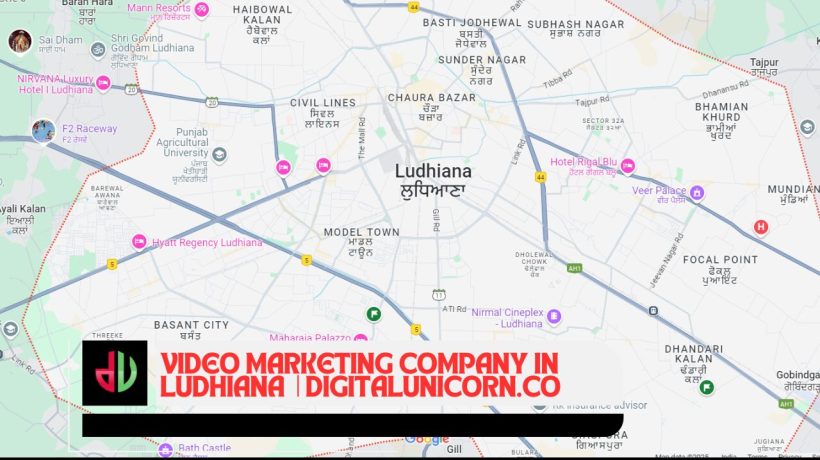Click the Tajpur place label

pos(764,62)
